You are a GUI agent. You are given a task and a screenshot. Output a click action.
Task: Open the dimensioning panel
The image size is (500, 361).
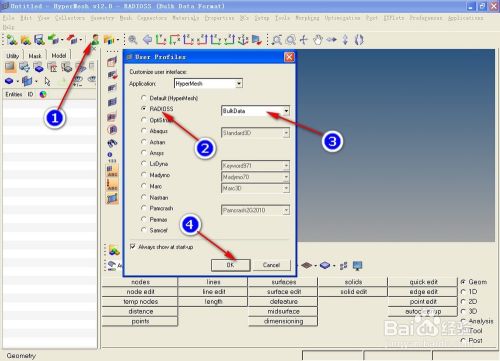tap(283, 321)
